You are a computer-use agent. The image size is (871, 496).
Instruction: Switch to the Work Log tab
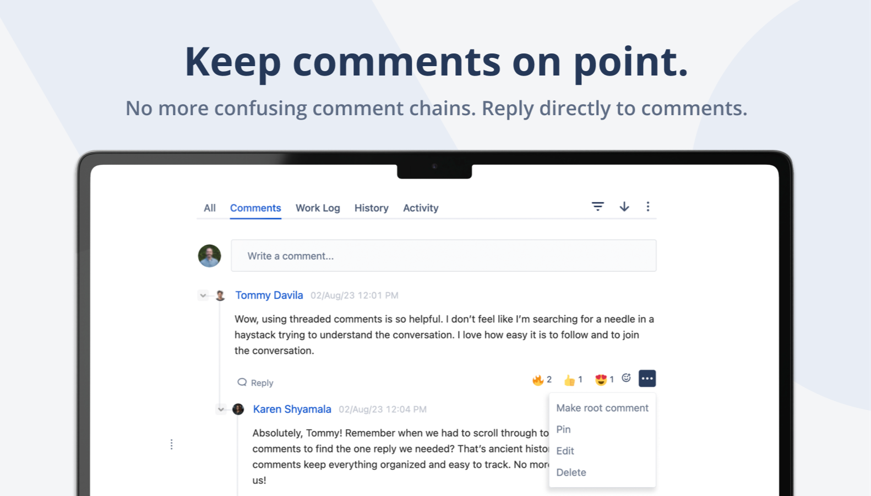coord(317,208)
